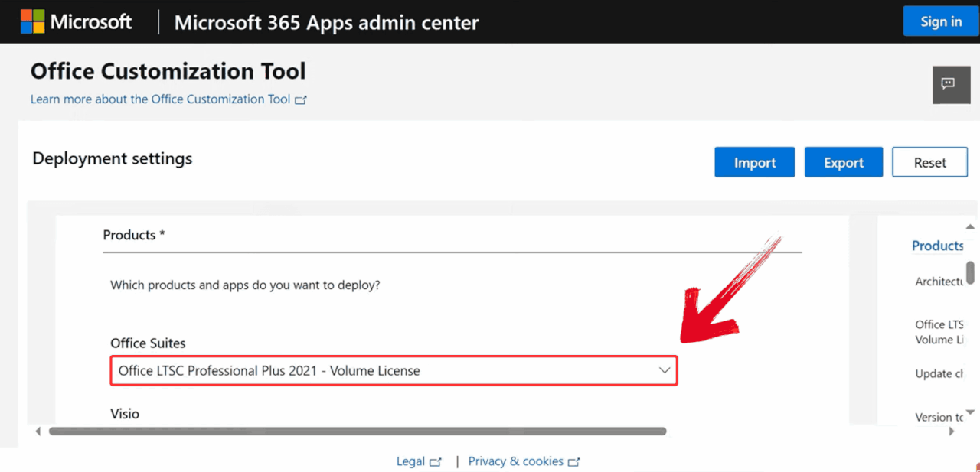Click the Sign in button

[x=941, y=21]
